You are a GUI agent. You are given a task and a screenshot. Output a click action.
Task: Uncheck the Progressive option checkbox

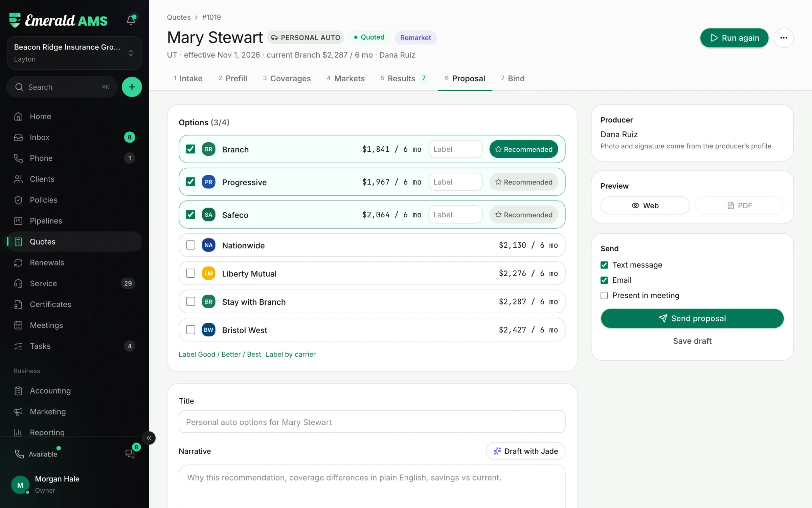coord(190,182)
